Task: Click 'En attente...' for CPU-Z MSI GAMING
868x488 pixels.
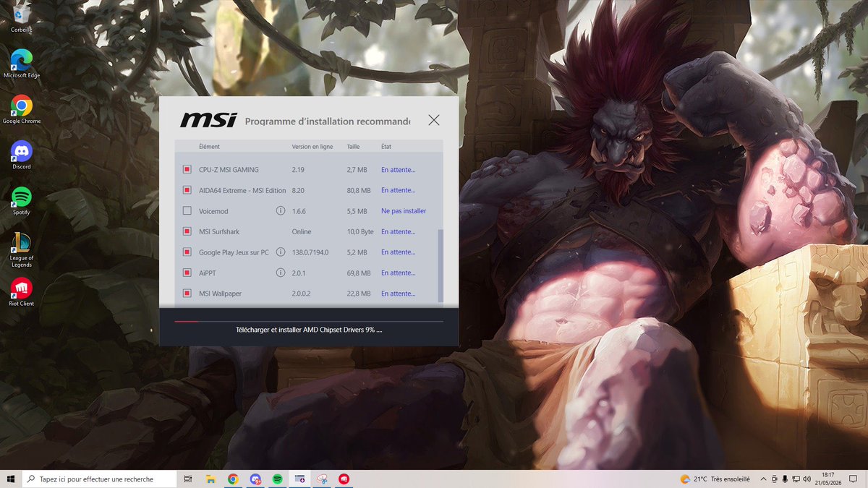Action: coord(398,170)
